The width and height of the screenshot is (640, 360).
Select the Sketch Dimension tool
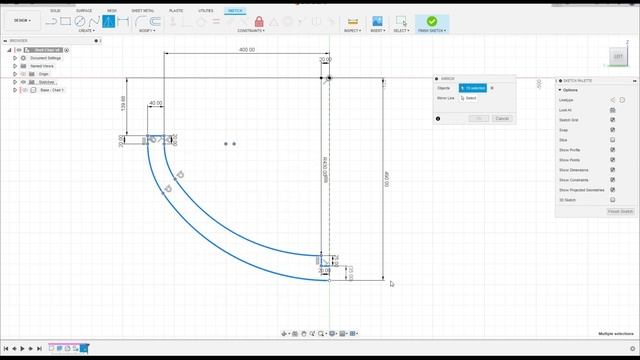click(x=123, y=21)
